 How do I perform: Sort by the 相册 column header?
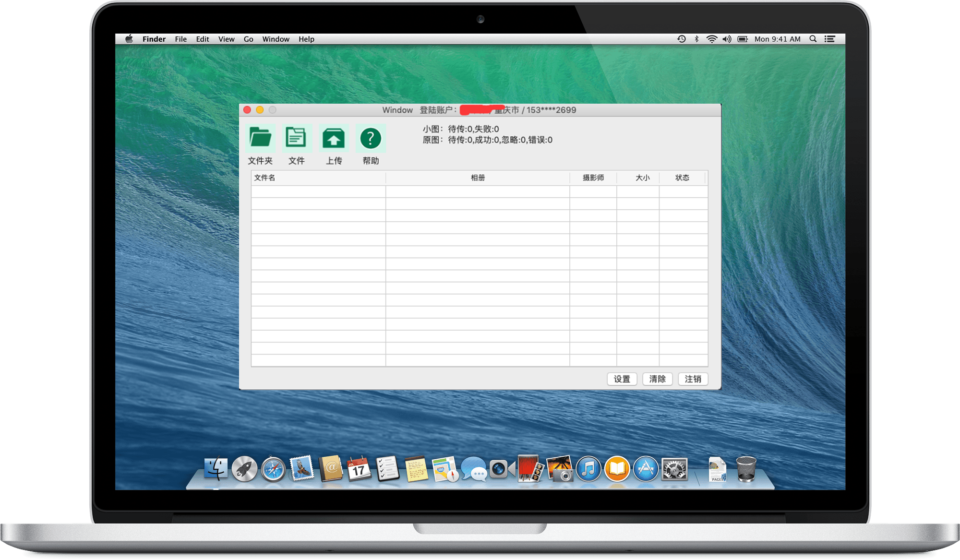coord(478,178)
